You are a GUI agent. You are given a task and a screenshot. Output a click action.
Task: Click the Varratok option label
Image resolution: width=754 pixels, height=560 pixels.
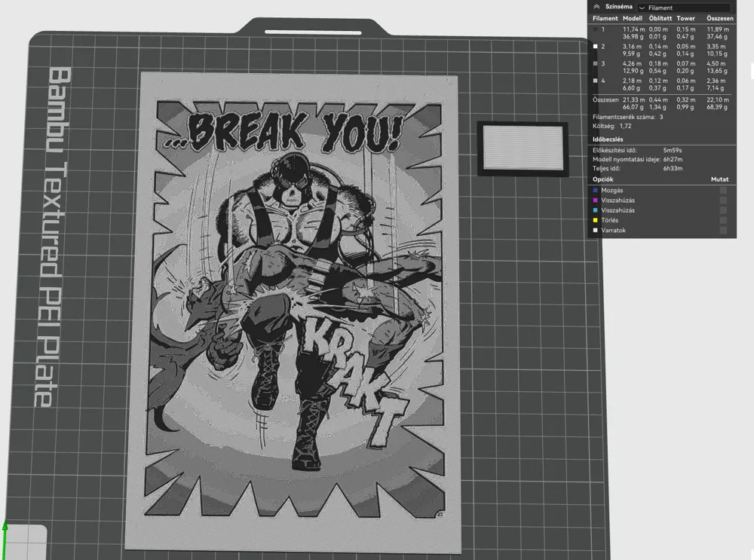(x=613, y=231)
